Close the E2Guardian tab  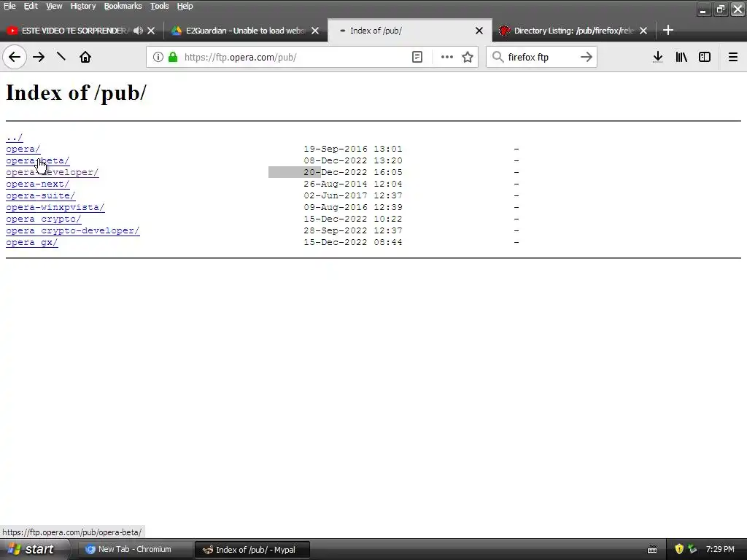coord(315,31)
